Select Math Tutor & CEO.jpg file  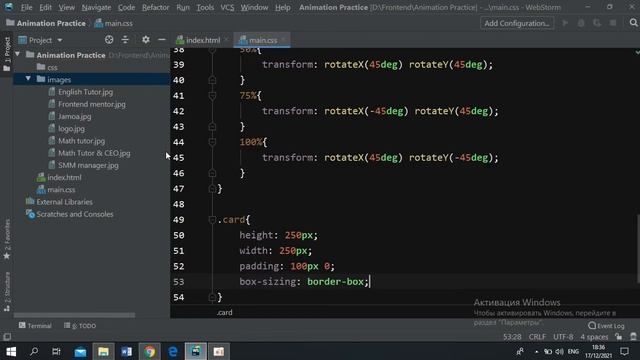(x=94, y=153)
